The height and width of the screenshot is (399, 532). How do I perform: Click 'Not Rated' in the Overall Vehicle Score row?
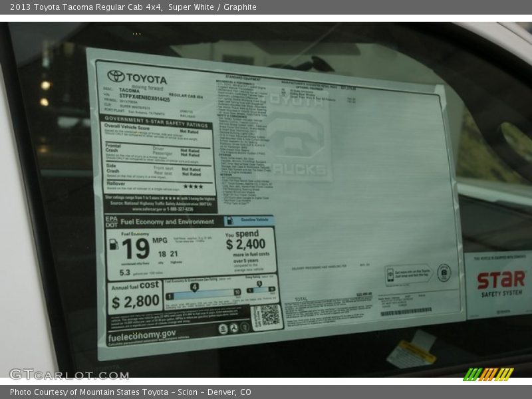[x=190, y=132]
